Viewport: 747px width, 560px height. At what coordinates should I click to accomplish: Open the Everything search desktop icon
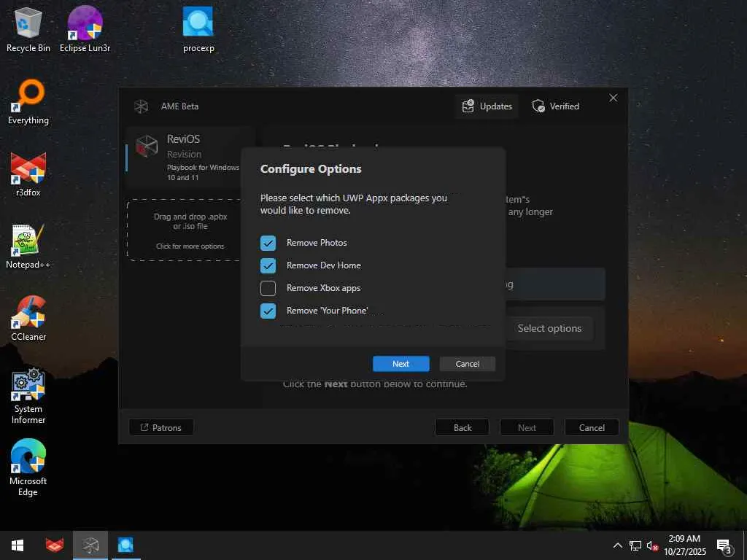tap(28, 103)
